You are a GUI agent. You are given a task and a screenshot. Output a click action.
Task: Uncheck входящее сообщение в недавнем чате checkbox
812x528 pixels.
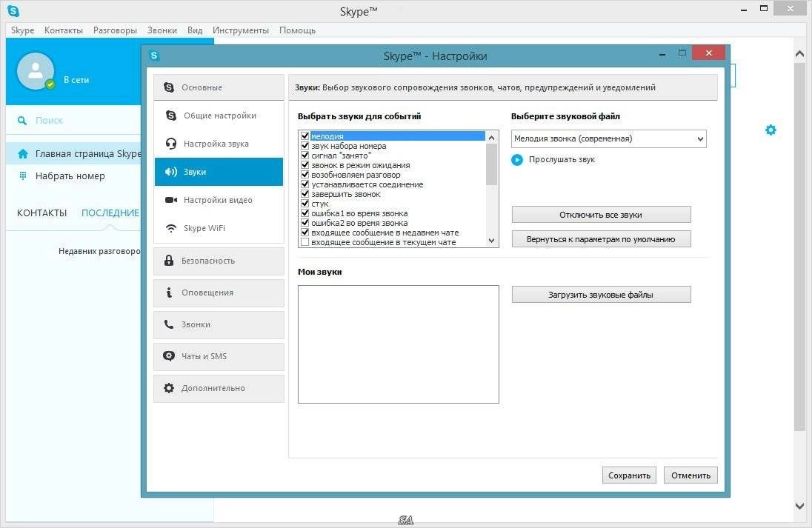click(305, 233)
